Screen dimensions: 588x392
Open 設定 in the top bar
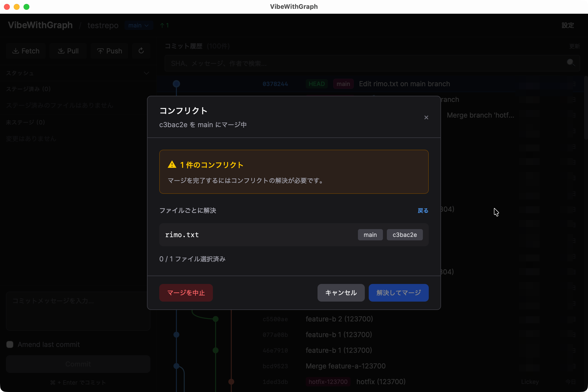click(x=567, y=25)
